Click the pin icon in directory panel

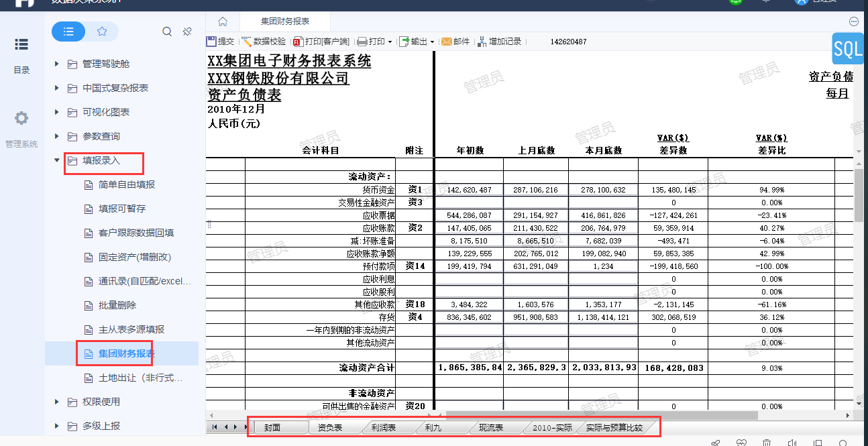(x=188, y=32)
